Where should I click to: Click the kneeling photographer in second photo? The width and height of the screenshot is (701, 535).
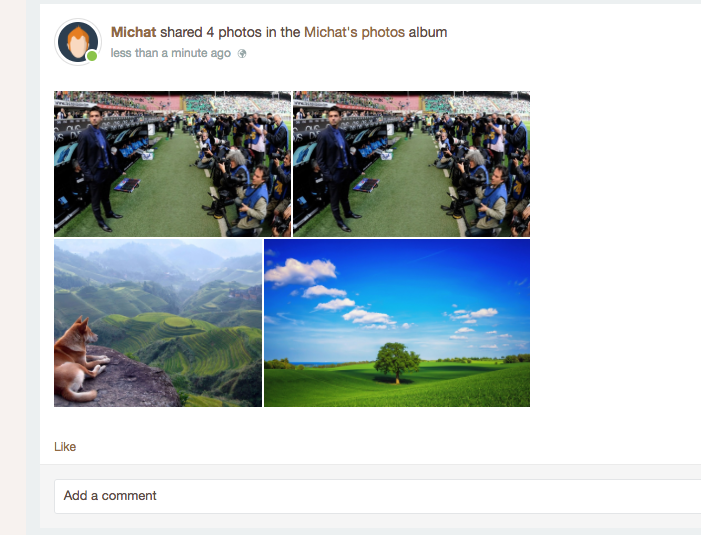point(490,201)
